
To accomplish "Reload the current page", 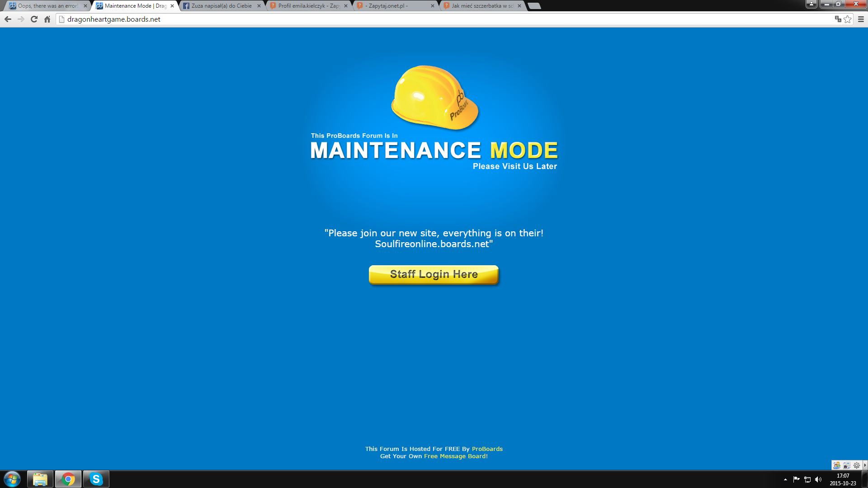I will tap(34, 19).
